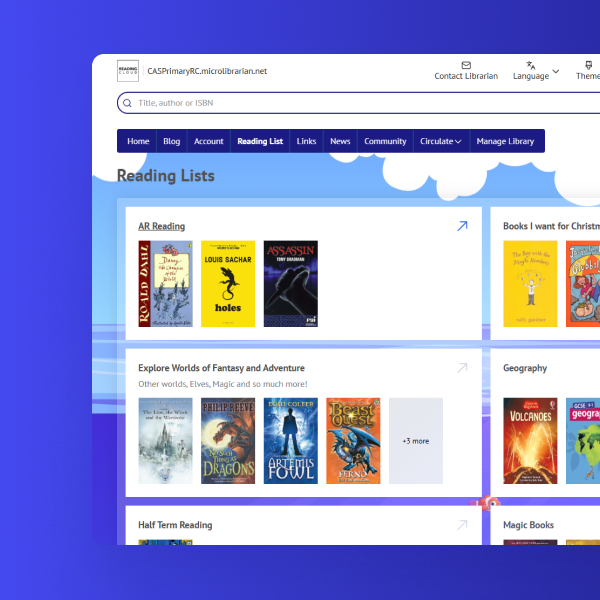
Task: Open Fantasy and Adventure list arrow icon
Action: pos(462,368)
